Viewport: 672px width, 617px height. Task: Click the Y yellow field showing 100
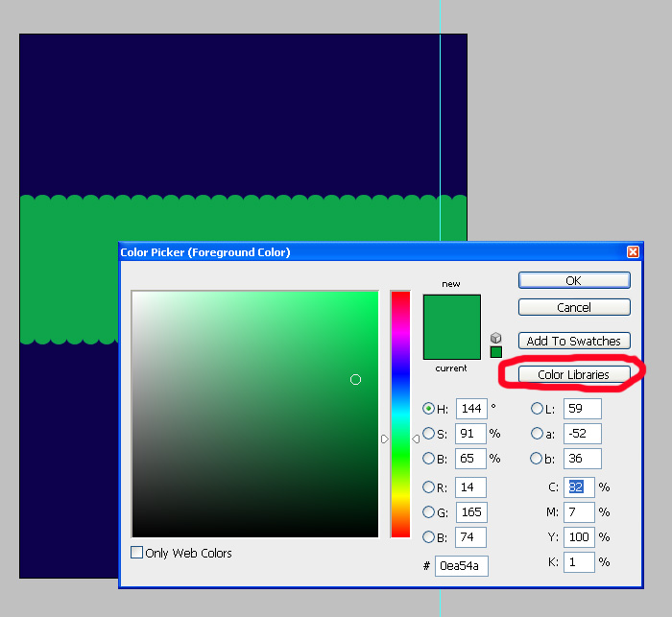[x=579, y=536]
